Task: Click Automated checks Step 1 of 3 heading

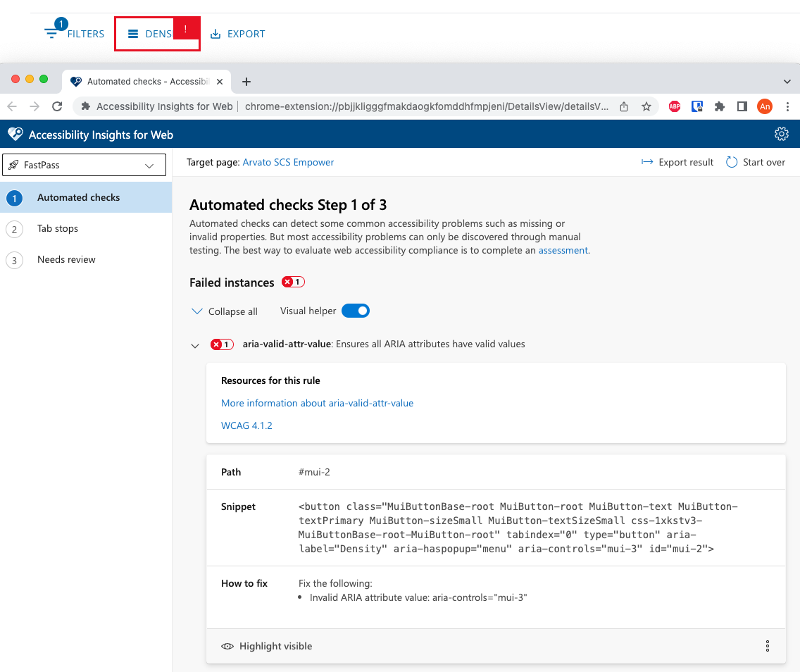Action: pyautogui.click(x=288, y=205)
